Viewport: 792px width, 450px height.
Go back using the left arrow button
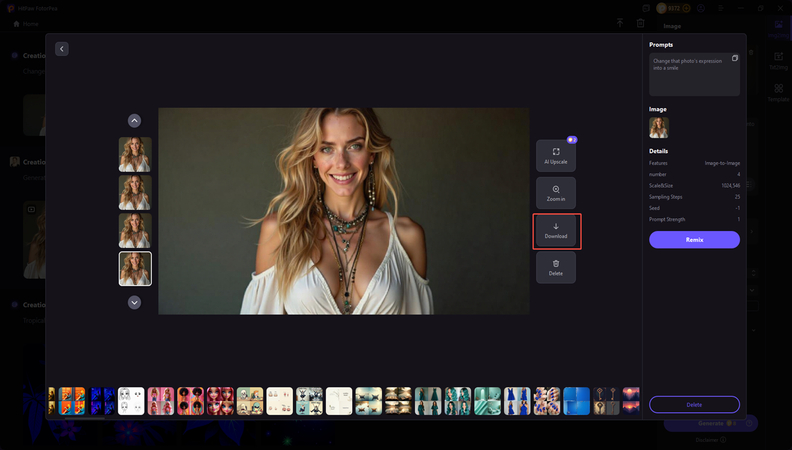62,49
